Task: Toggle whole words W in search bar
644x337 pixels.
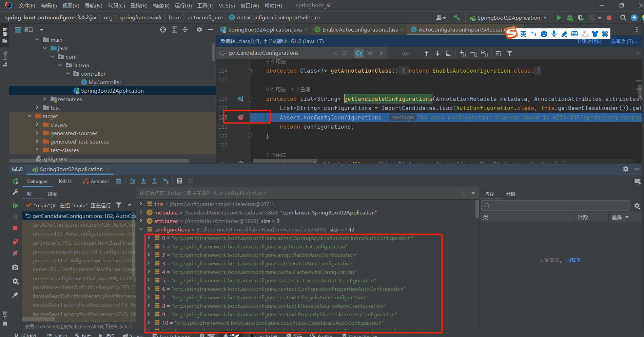Action: point(370,53)
